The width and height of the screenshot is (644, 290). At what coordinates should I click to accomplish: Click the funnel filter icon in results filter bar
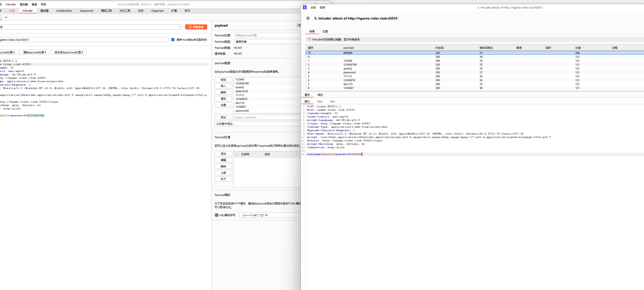(309, 40)
